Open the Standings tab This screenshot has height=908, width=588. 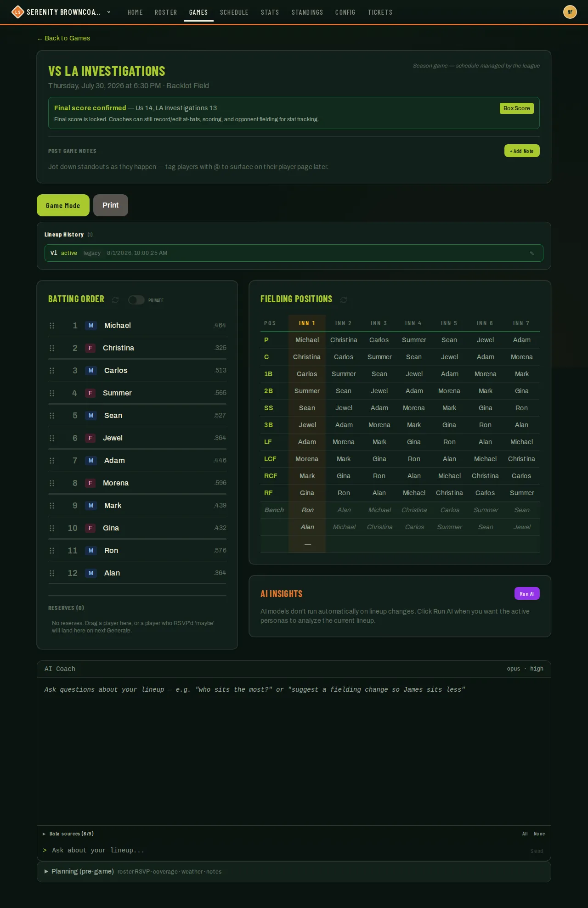(307, 12)
